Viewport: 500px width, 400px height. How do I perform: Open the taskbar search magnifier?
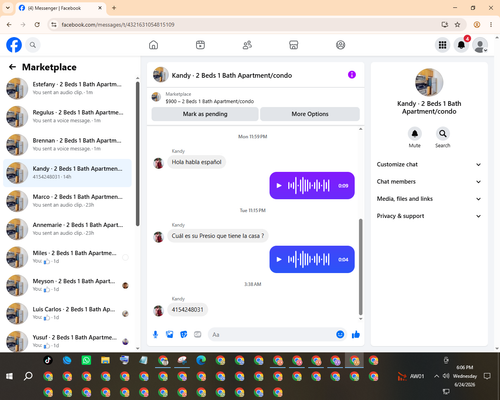coord(28,376)
